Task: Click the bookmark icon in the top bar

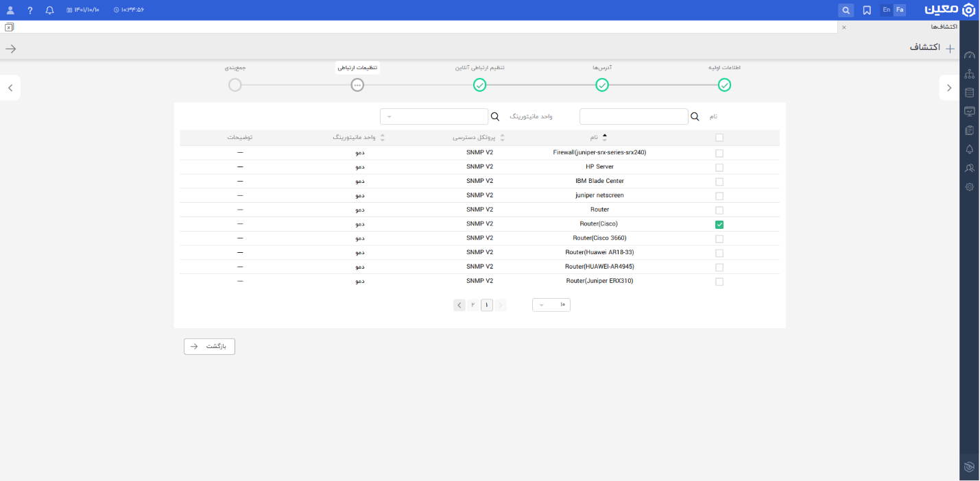Action: [867, 10]
